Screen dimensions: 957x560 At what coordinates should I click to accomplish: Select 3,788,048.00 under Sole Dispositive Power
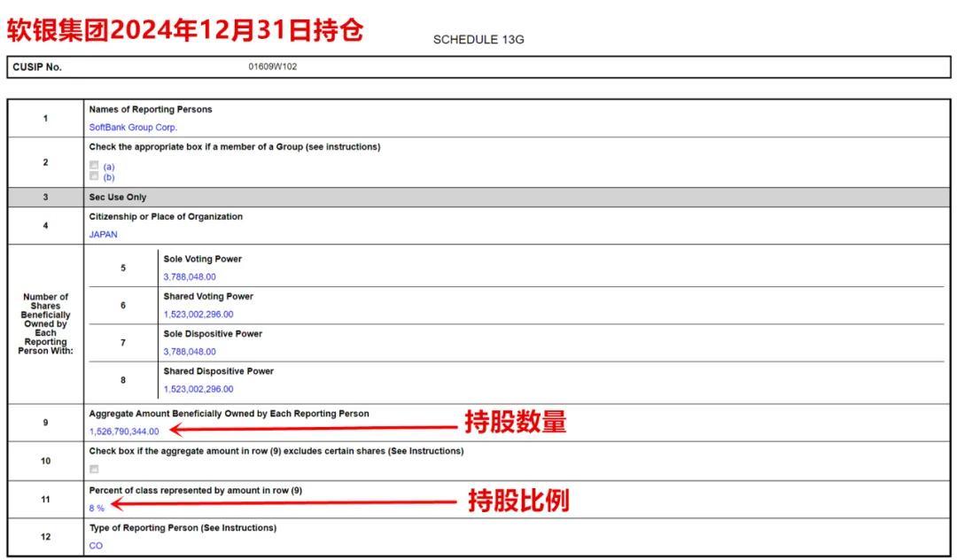click(190, 352)
